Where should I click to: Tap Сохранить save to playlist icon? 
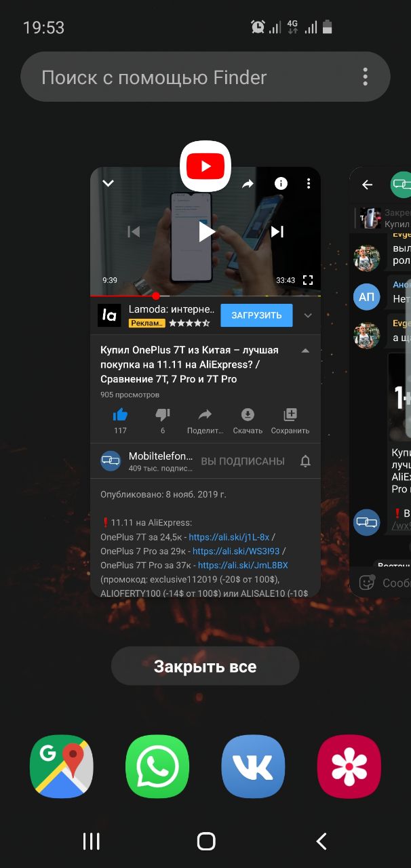[290, 414]
